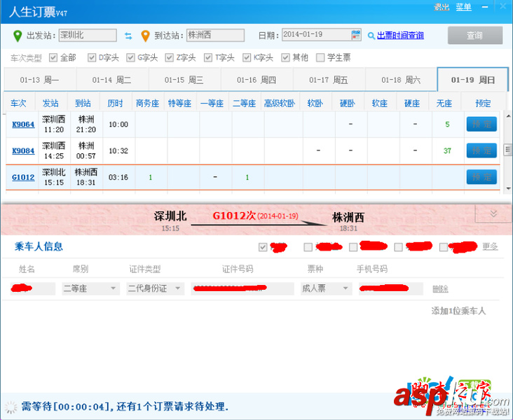Click the 到达站 input containing 株洲西
Image resolution: width=513 pixels, height=420 pixels.
click(x=216, y=35)
